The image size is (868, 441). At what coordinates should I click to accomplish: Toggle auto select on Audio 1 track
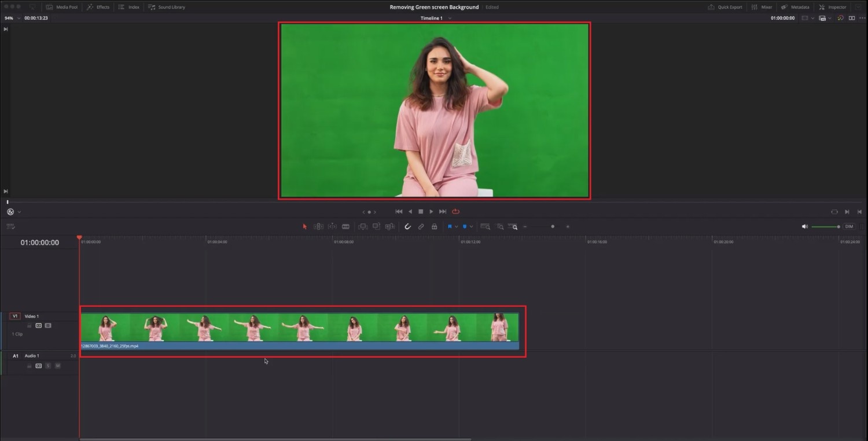coord(39,366)
